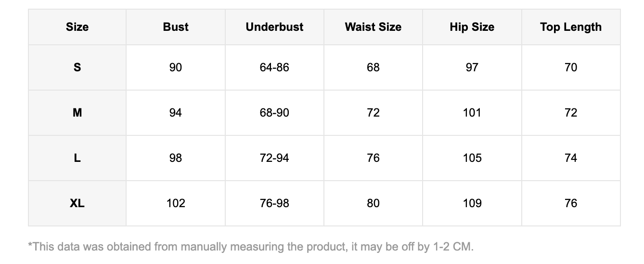The image size is (644, 264).
Task: Click hip size value 109
Action: tap(472, 203)
